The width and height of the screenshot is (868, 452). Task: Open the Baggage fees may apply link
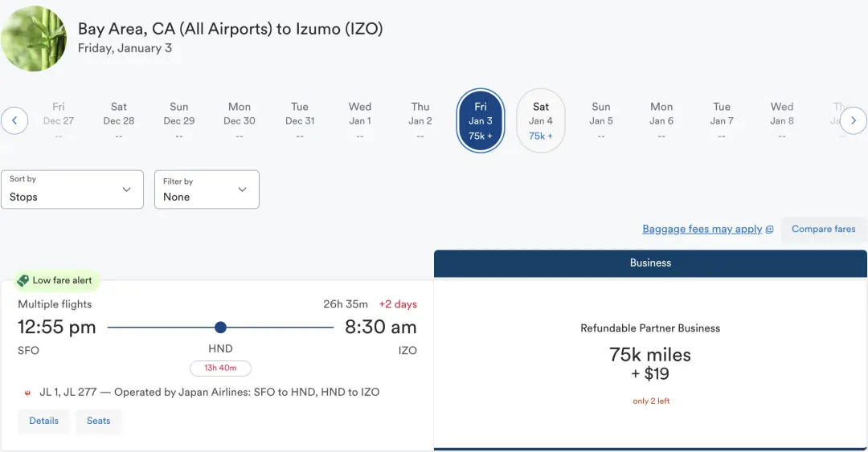(x=702, y=229)
